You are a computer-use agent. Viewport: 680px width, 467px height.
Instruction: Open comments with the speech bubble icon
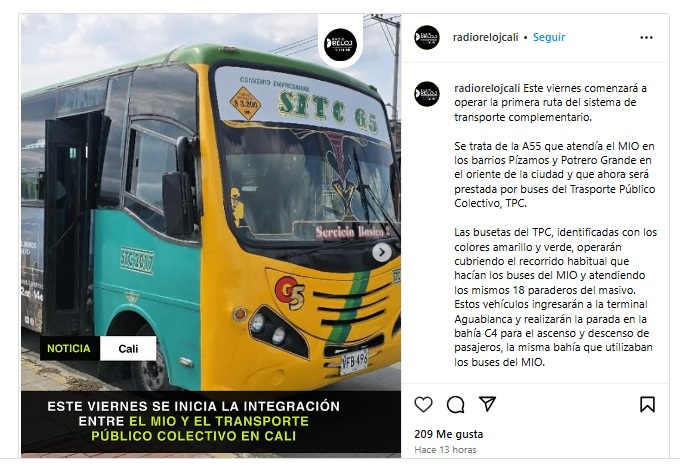pyautogui.click(x=455, y=404)
